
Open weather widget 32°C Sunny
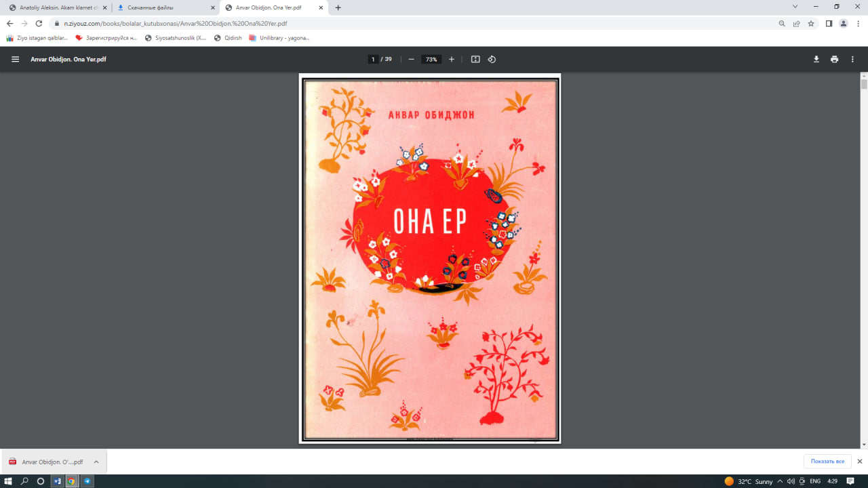749,481
